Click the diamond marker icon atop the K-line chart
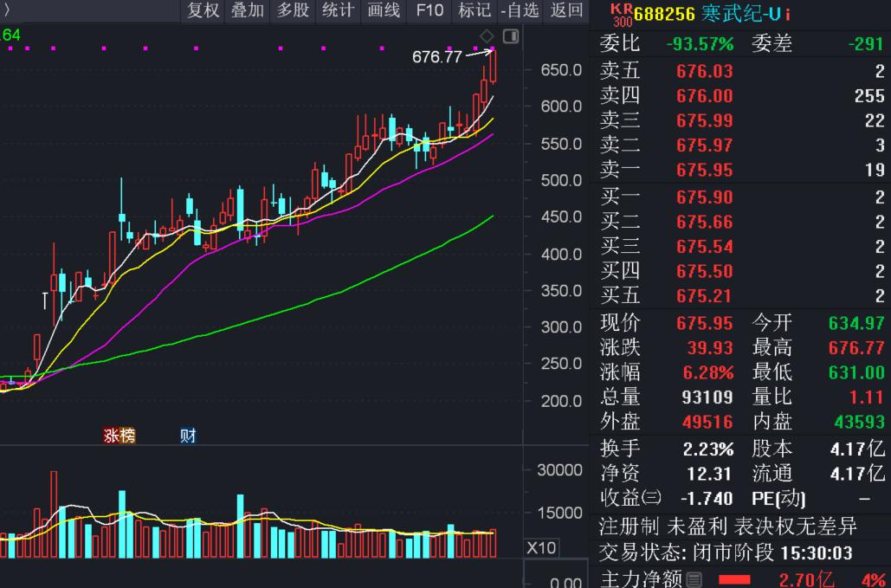Image resolution: width=891 pixels, height=588 pixels. [x=487, y=36]
